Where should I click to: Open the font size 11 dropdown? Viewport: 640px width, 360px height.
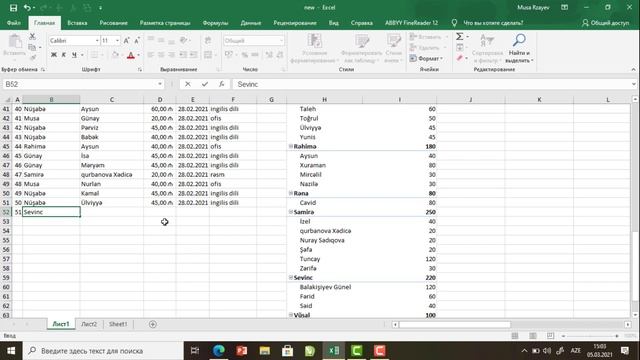[x=117, y=40]
